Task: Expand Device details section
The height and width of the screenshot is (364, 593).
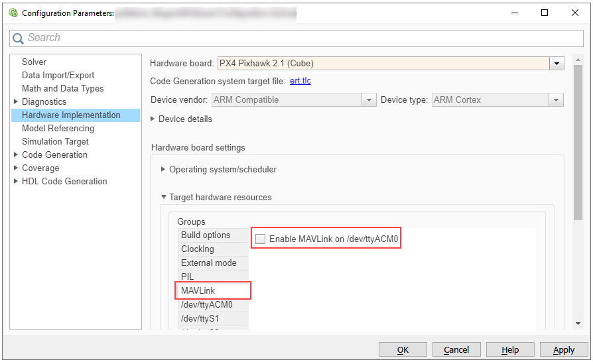Action: tap(153, 119)
